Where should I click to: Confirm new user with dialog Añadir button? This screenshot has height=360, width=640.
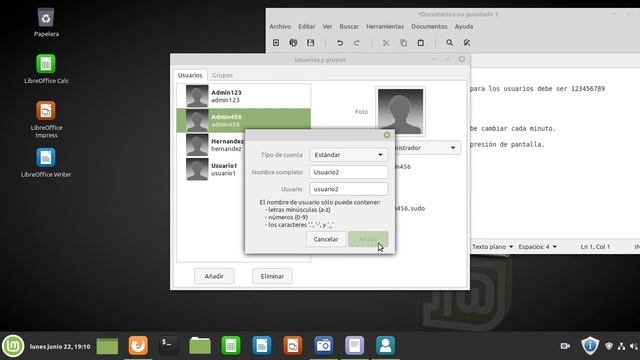coord(368,239)
